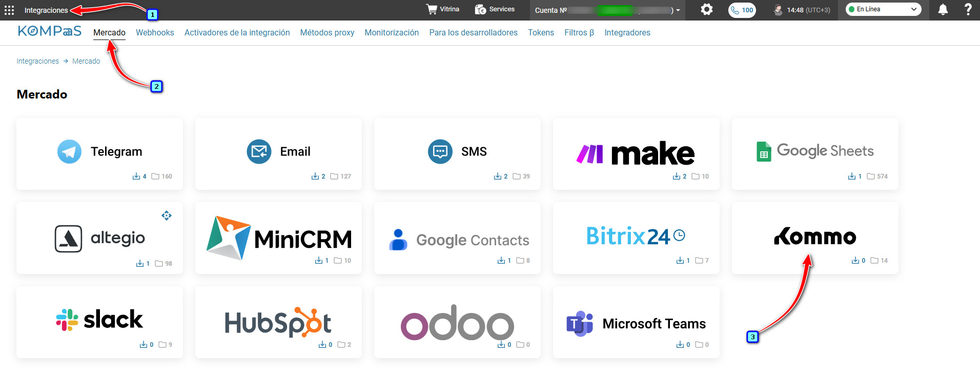Image resolution: width=980 pixels, height=372 pixels.
Task: Click the Google Contacts person icon
Action: (x=398, y=240)
